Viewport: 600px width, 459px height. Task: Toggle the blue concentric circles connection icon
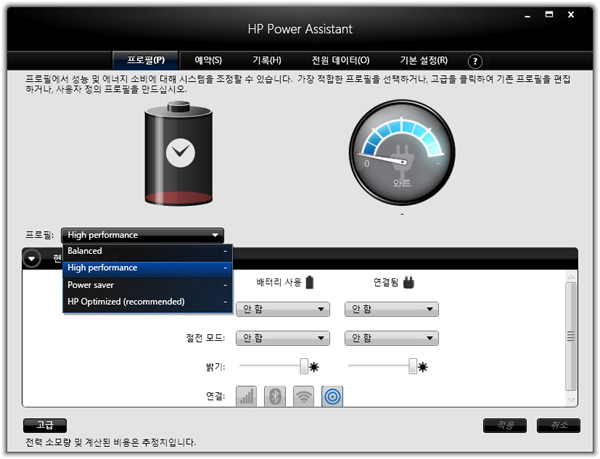tap(332, 396)
